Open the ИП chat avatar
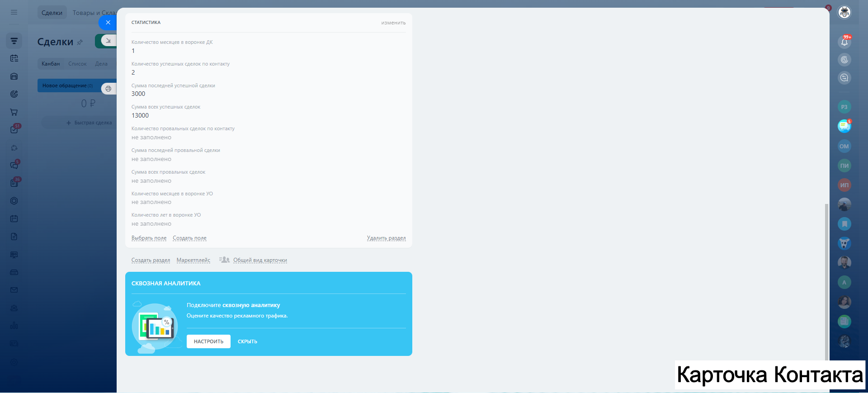This screenshot has width=868, height=393. [x=844, y=185]
